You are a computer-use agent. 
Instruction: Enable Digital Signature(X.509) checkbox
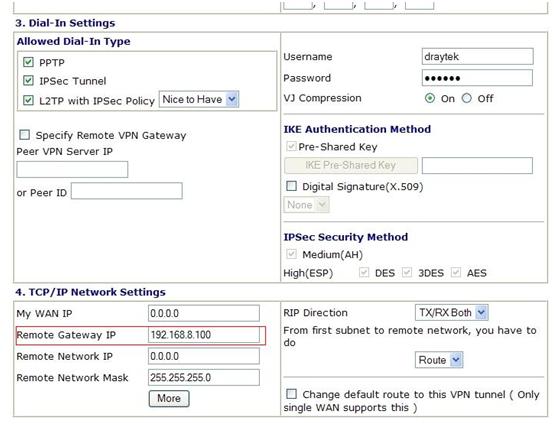tap(291, 186)
